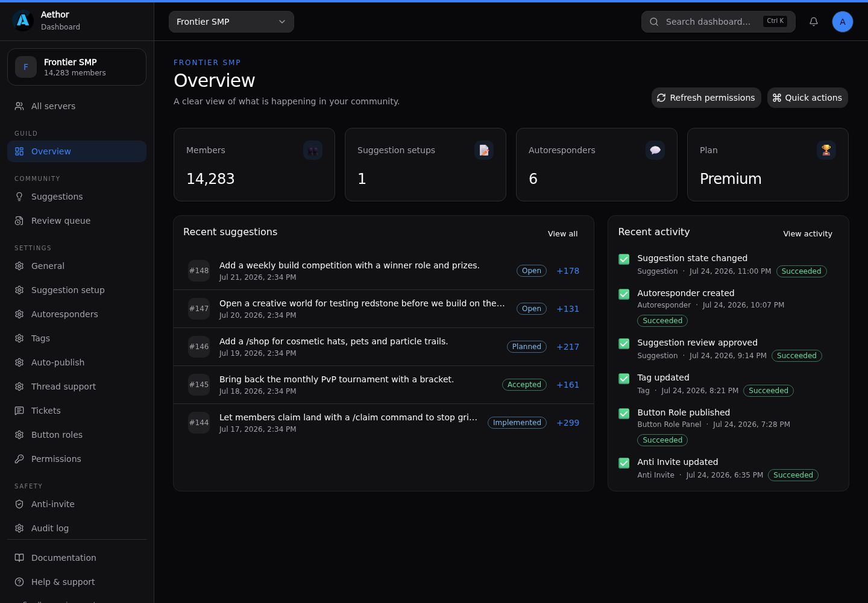Open Quick actions
The image size is (868, 603).
point(807,98)
